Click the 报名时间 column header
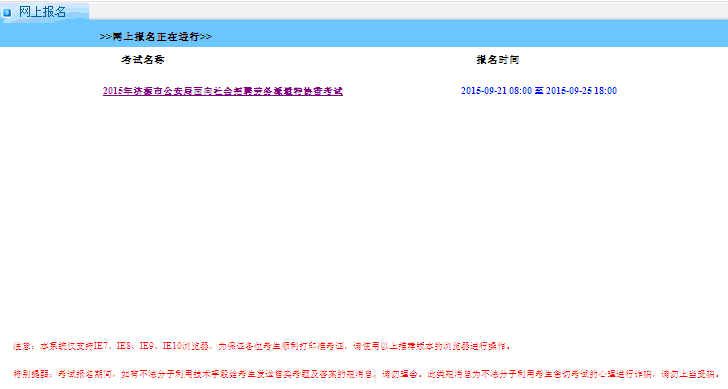This screenshot has height=389, width=728. [498, 60]
